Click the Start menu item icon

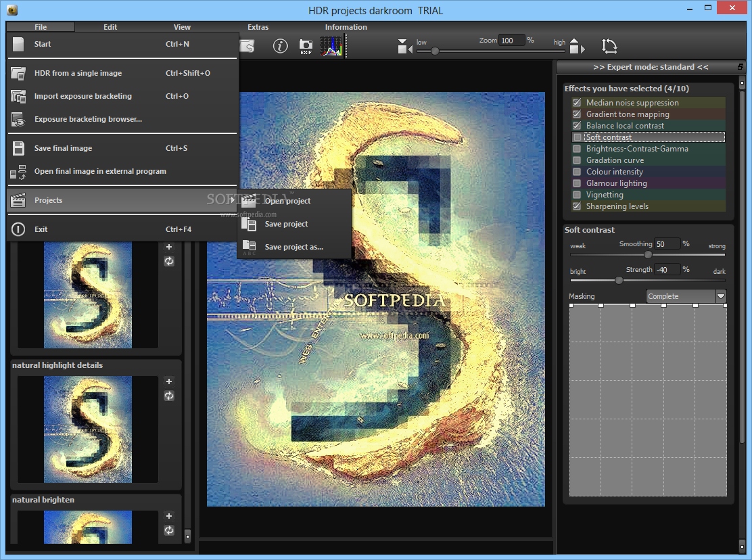click(x=18, y=44)
